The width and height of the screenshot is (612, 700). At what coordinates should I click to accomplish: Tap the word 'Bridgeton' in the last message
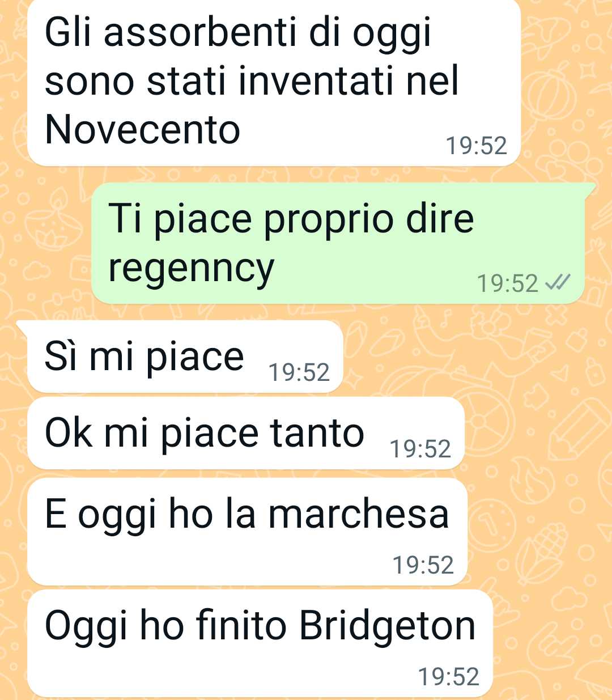point(388,626)
